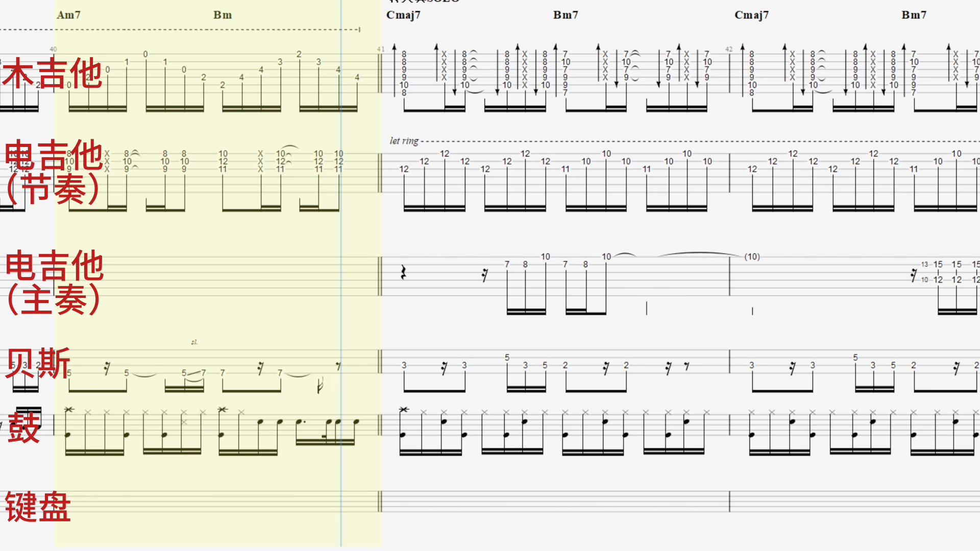980x551 pixels.
Task: Click the 电吉他(主奏) lead guitar track label
Action: click(x=54, y=282)
